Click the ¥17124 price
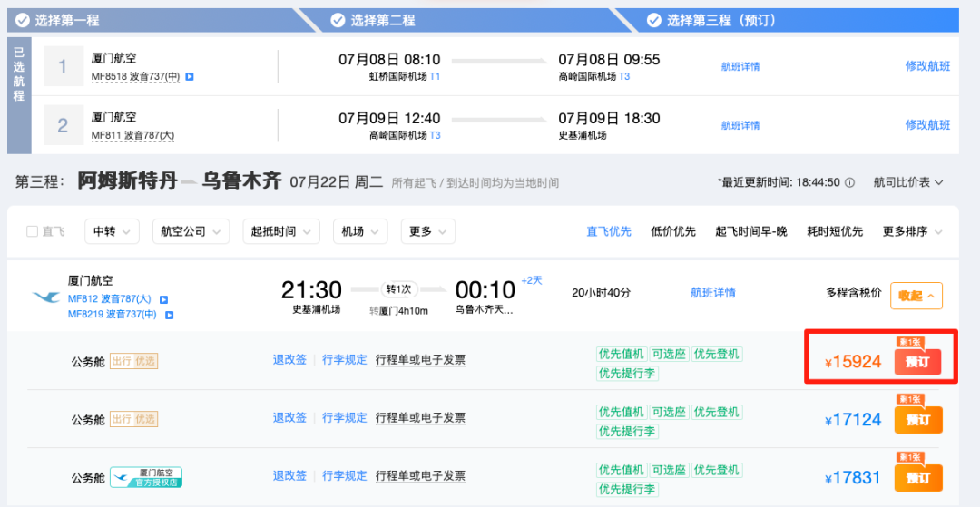The height and width of the screenshot is (507, 980). pos(853,420)
